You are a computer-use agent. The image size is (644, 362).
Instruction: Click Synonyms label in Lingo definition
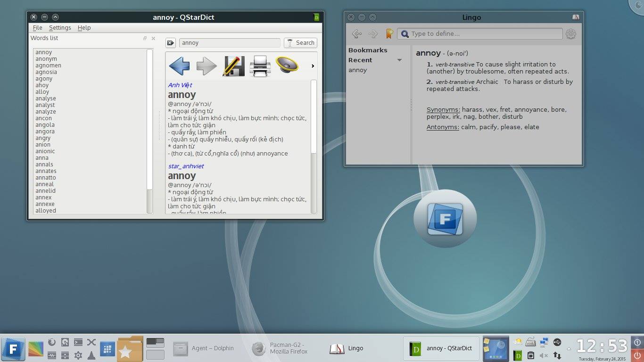[443, 110]
